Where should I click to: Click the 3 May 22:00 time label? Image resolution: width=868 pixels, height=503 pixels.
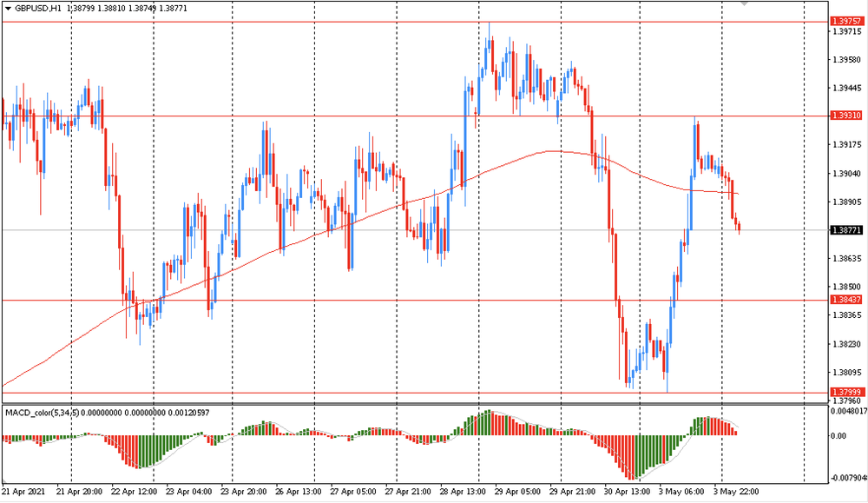[x=736, y=492]
